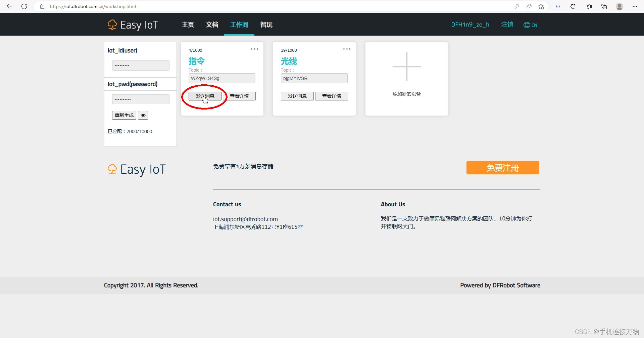Image resolution: width=644 pixels, height=338 pixels.
Task: Click 免费享有1万条消息存储 text
Action: pos(243,166)
